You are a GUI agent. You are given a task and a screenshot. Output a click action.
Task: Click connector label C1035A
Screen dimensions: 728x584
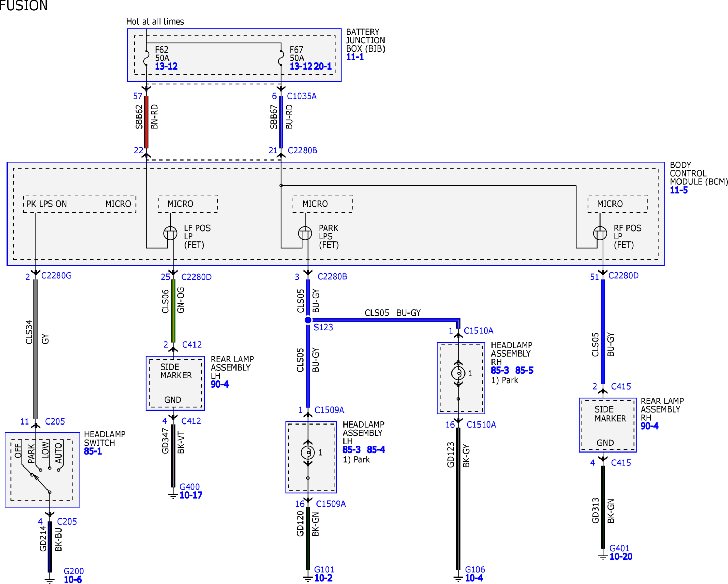302,96
